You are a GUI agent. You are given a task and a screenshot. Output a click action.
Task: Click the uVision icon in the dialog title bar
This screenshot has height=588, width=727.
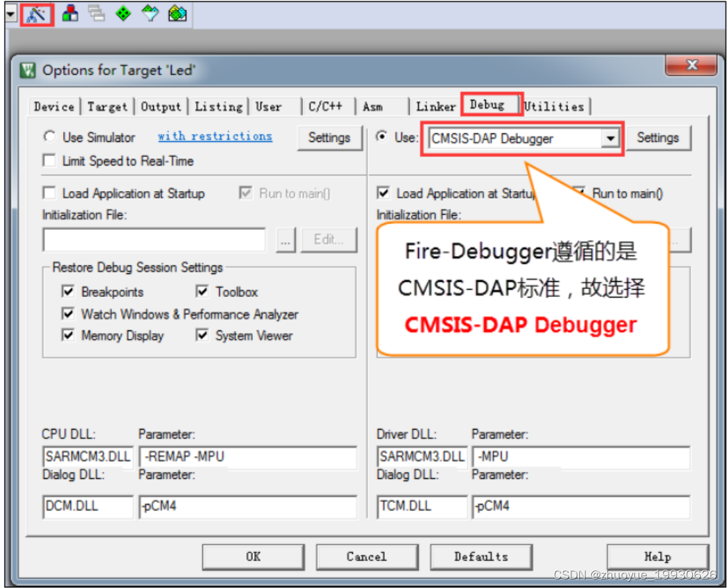28,70
